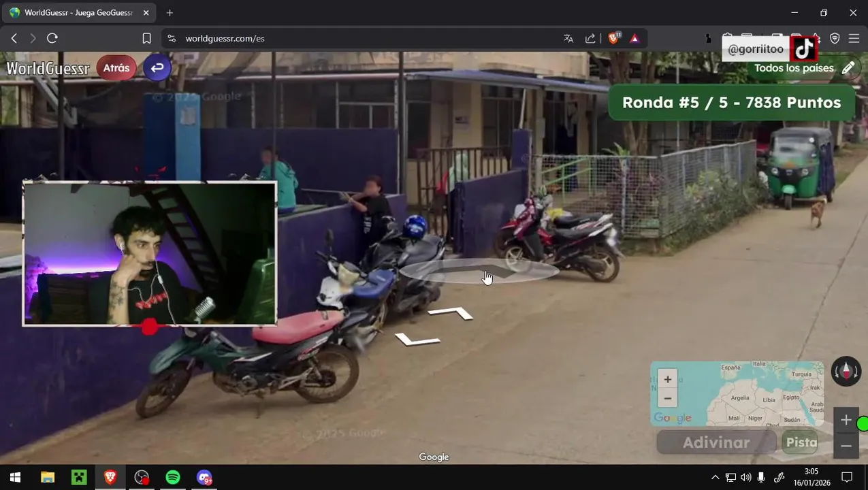Move forward using upper street arrow
The height and width of the screenshot is (490, 868).
[x=451, y=313]
